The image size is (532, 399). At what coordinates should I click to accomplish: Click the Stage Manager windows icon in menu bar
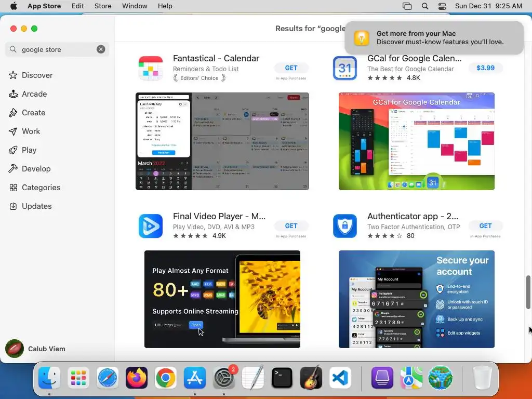(x=407, y=6)
